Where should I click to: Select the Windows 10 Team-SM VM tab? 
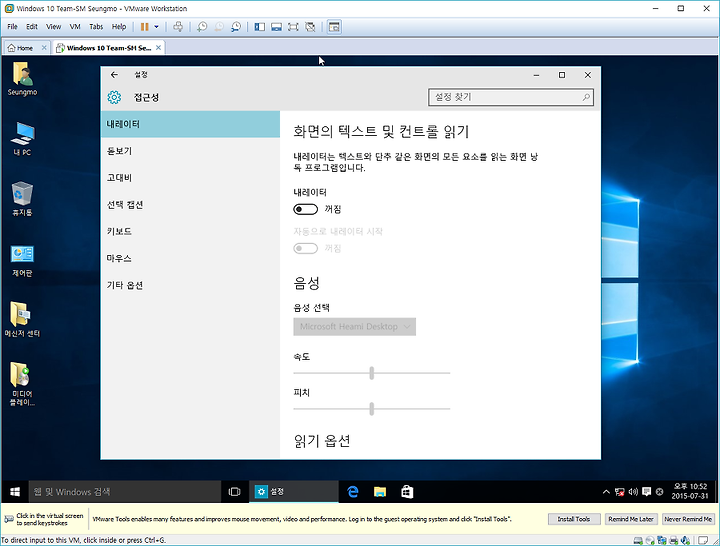(x=109, y=48)
